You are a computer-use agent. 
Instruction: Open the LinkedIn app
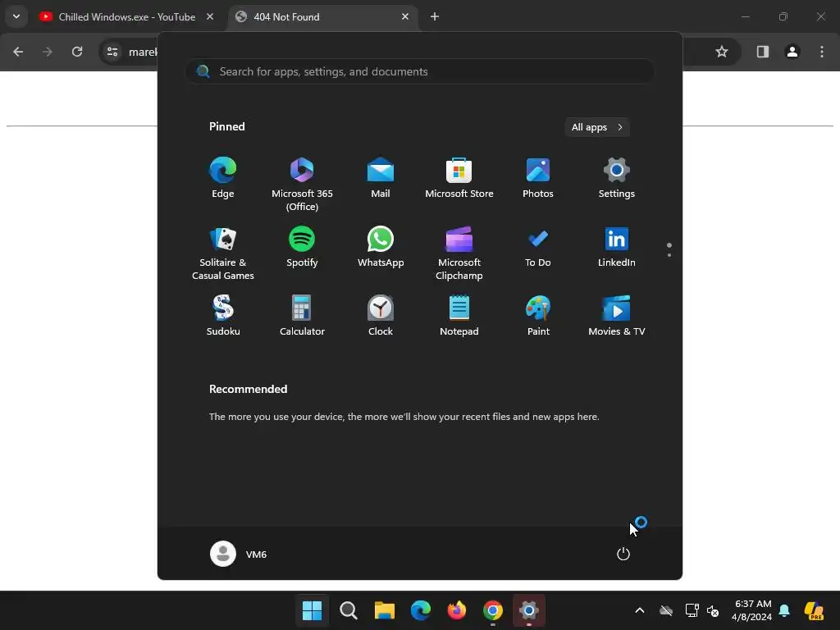click(x=617, y=247)
